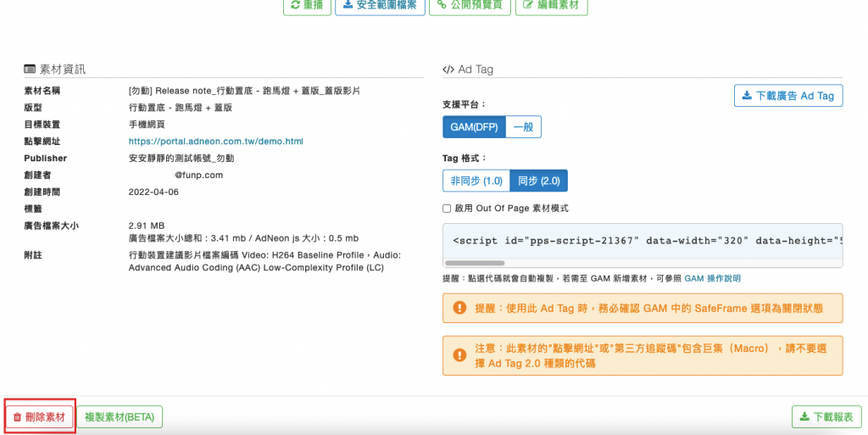Click the 下載報表 download report button
Screen dimensions: 868x435
coord(826,417)
